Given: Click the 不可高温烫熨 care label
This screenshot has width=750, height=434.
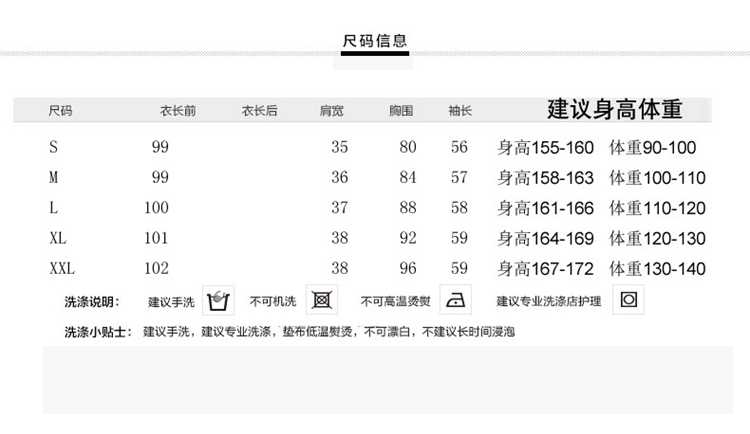Looking at the screenshot, I should tap(396, 301).
